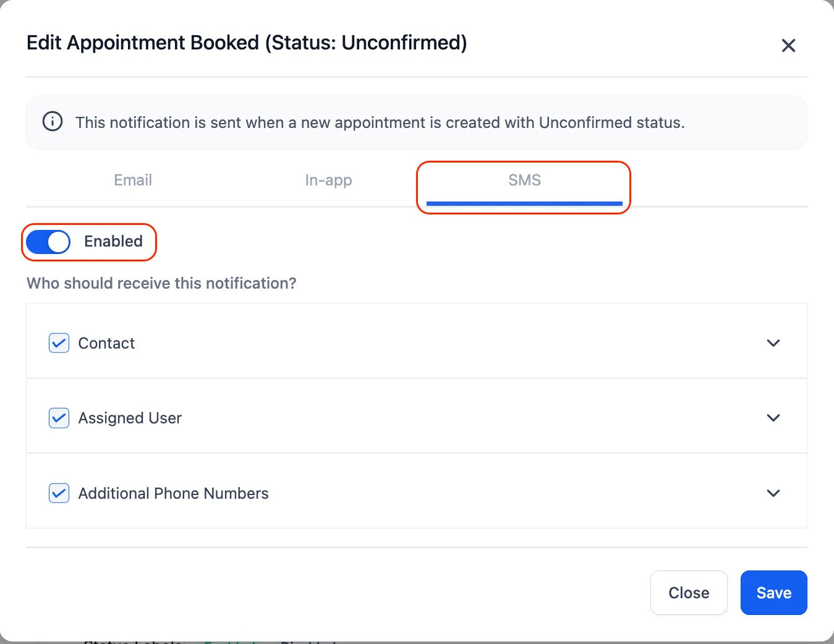This screenshot has height=644, width=834.
Task: Switch to the Email tab
Action: tap(133, 180)
